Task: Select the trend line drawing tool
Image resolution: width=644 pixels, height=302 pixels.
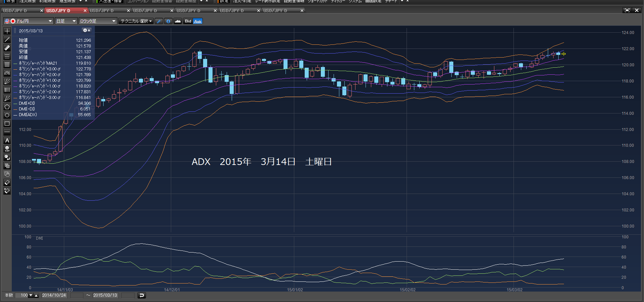Action: 7,39
